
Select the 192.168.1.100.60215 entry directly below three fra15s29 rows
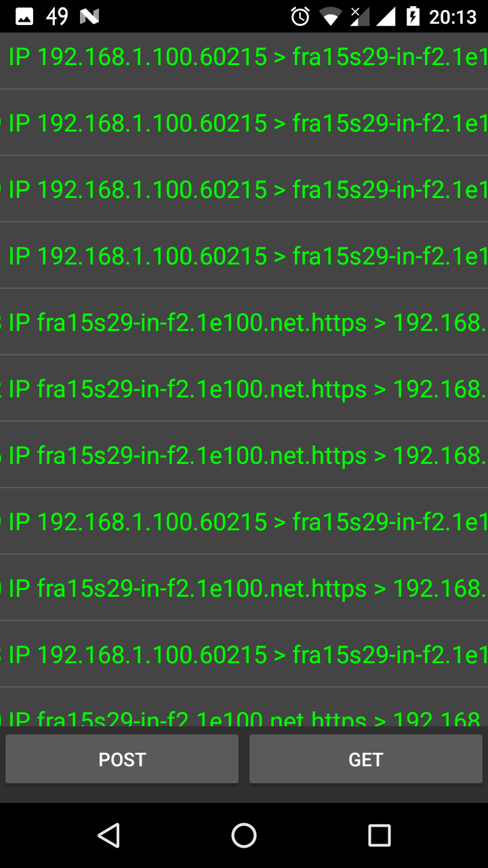click(x=244, y=521)
